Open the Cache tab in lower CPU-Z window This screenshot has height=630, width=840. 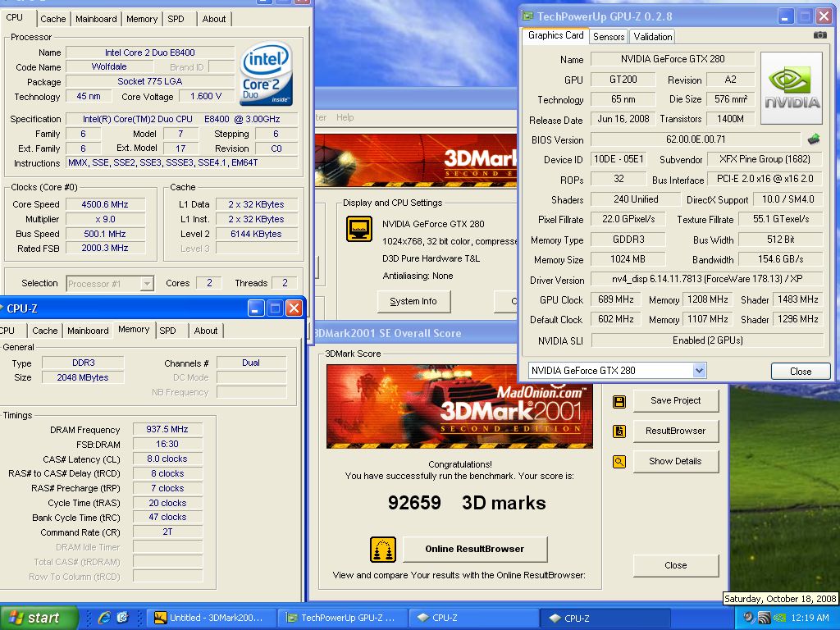[45, 331]
